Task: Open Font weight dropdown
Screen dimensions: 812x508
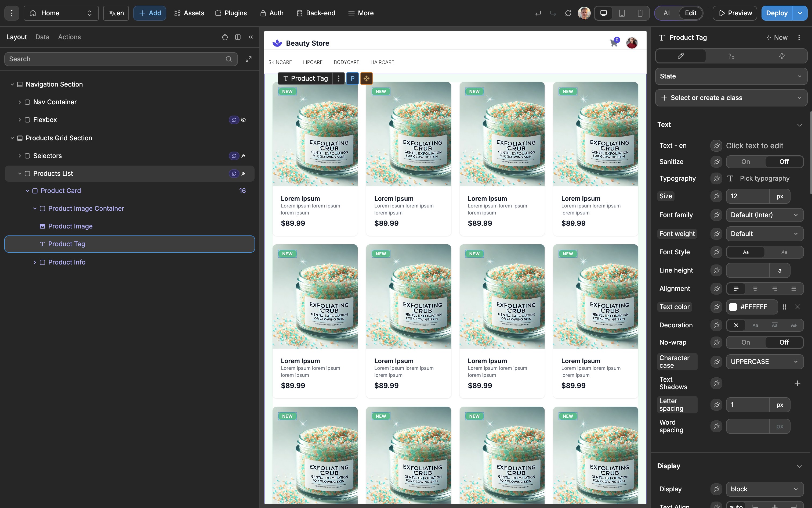Action: [765, 234]
